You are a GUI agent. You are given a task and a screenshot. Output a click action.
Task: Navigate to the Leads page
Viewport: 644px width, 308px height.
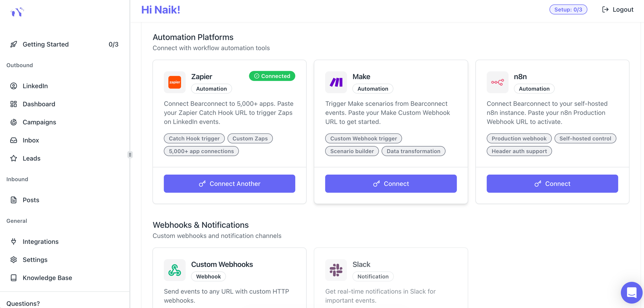(31, 158)
